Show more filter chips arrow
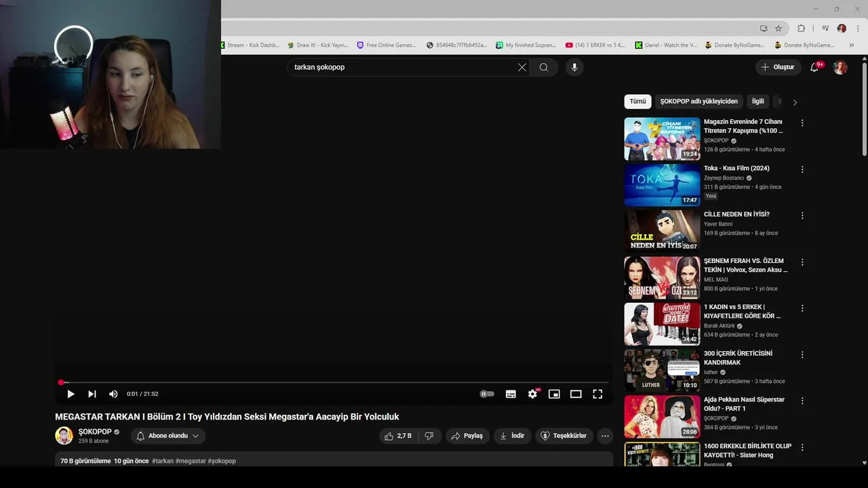This screenshot has height=488, width=868. tap(795, 102)
